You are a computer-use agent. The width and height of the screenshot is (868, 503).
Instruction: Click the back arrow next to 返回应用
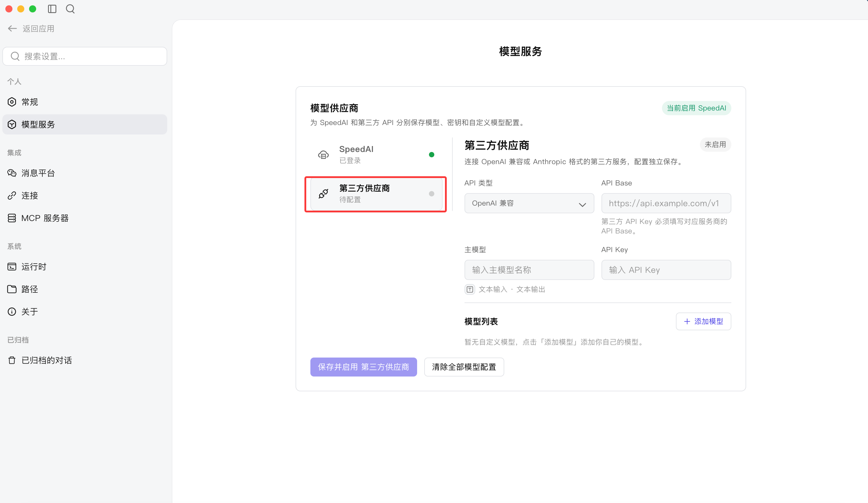point(12,28)
